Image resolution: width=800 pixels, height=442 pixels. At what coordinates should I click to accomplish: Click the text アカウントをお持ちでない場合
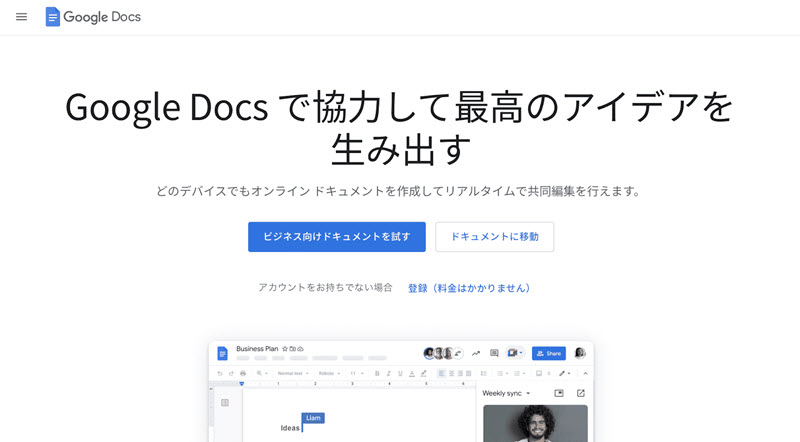tap(325, 287)
